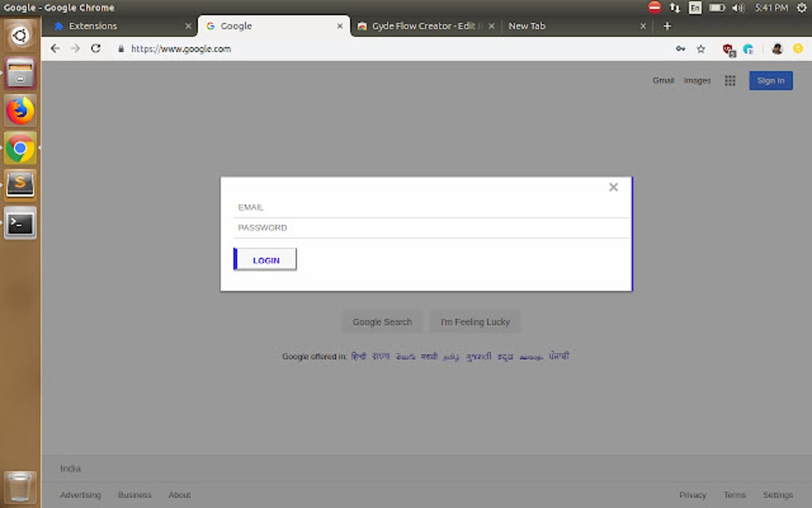Open the Privacy link in the footer

click(693, 494)
